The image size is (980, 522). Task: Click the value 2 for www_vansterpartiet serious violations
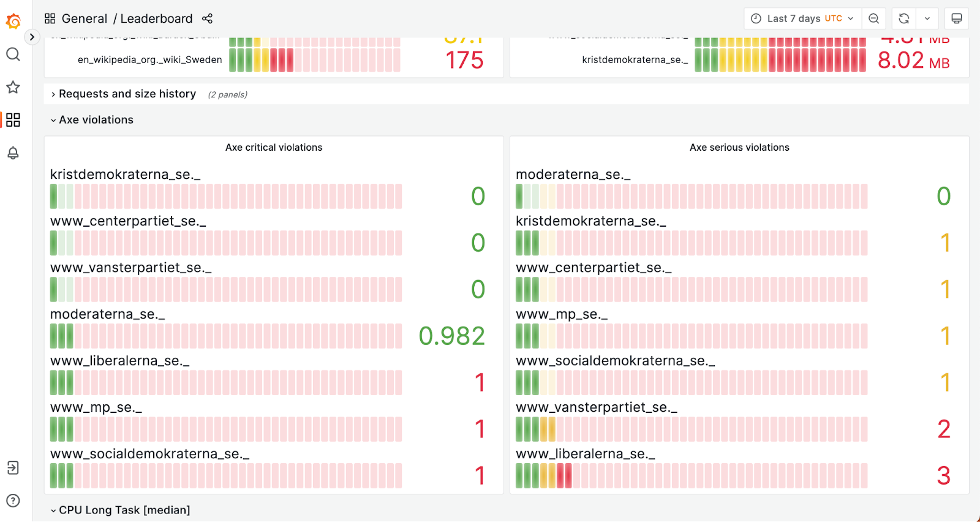tap(944, 429)
